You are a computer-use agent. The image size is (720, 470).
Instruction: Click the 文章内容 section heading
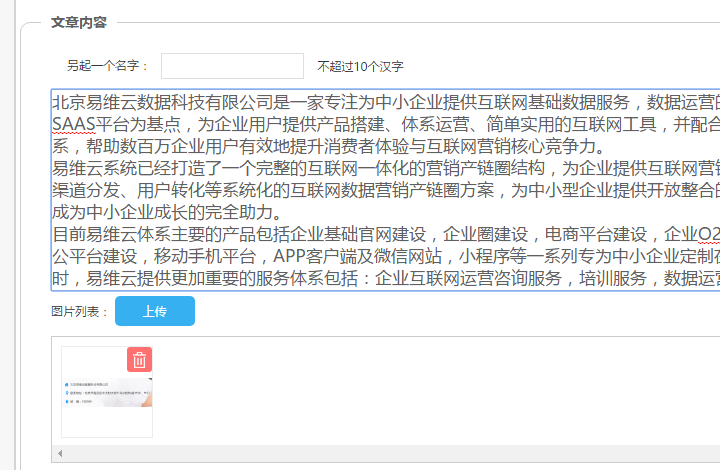(79, 22)
